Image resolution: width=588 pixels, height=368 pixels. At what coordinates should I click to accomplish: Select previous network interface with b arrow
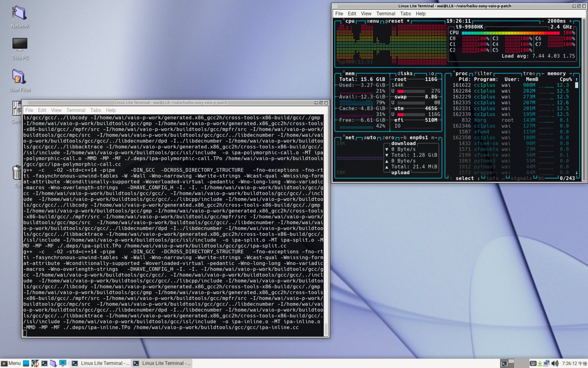click(404, 137)
